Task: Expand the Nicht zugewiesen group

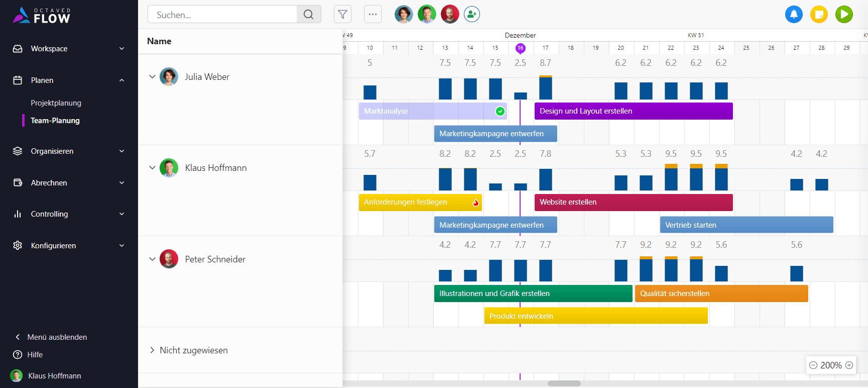Action: [152, 350]
